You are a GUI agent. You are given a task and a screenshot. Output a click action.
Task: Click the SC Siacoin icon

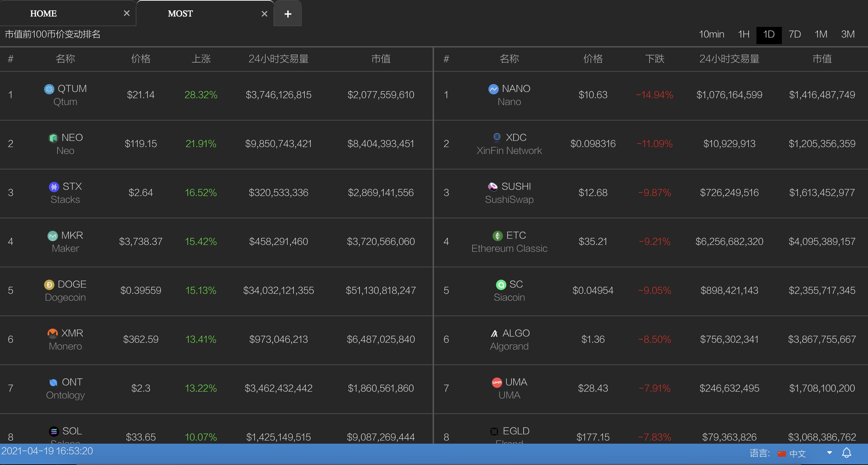tap(501, 285)
